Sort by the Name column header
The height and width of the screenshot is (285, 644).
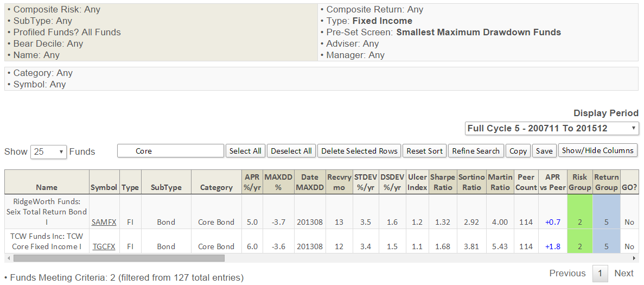[47, 187]
